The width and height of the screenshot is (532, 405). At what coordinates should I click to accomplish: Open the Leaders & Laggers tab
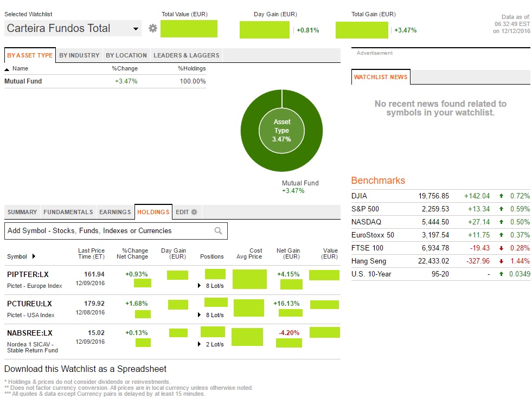186,55
